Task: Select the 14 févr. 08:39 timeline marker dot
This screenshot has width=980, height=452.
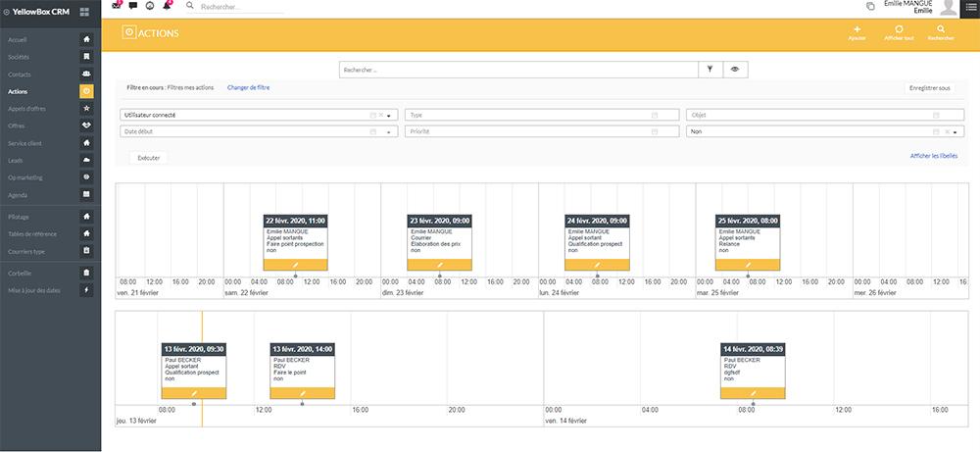Action: [753, 404]
